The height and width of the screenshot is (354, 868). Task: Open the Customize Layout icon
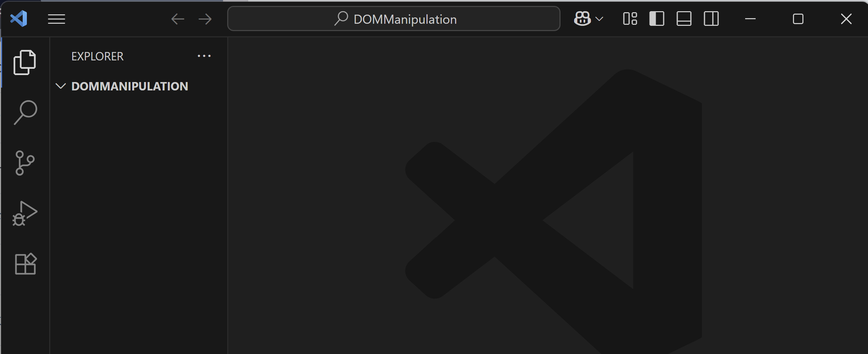click(630, 19)
